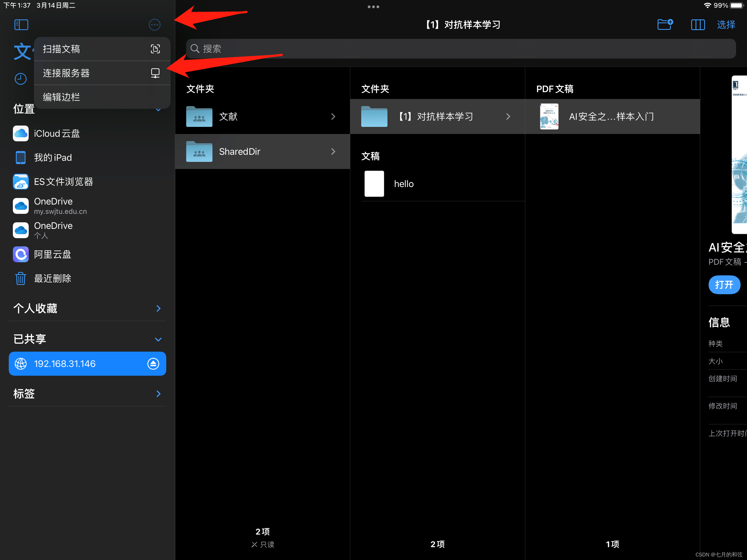Open the Recents clock icon
The image size is (747, 560).
[21, 79]
